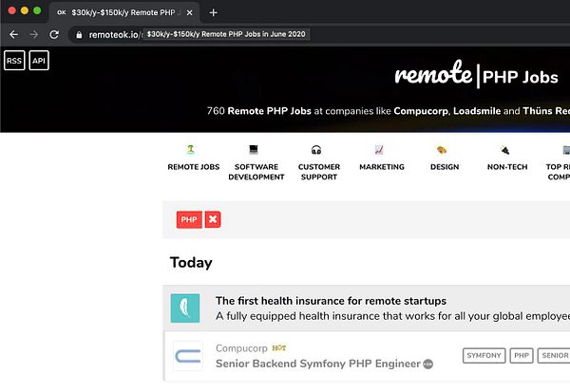Select Customer Support headphones icon
The height and width of the screenshot is (392, 570).
(x=316, y=150)
